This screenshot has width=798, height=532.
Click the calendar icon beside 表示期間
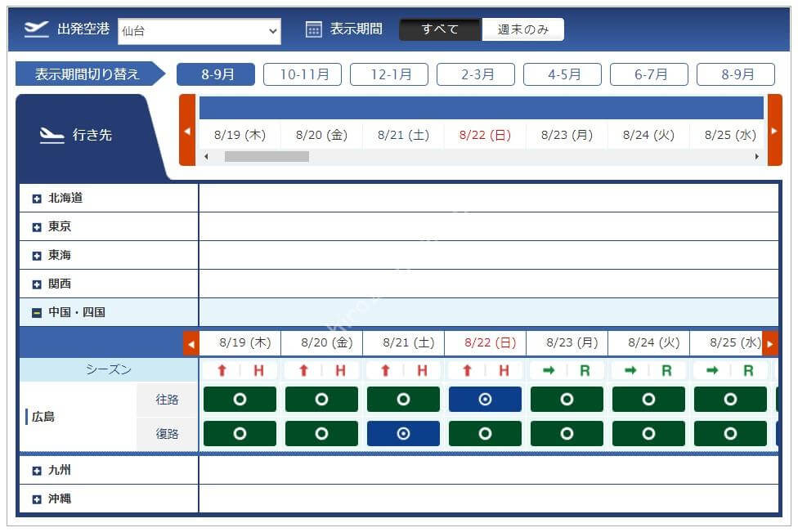click(313, 30)
